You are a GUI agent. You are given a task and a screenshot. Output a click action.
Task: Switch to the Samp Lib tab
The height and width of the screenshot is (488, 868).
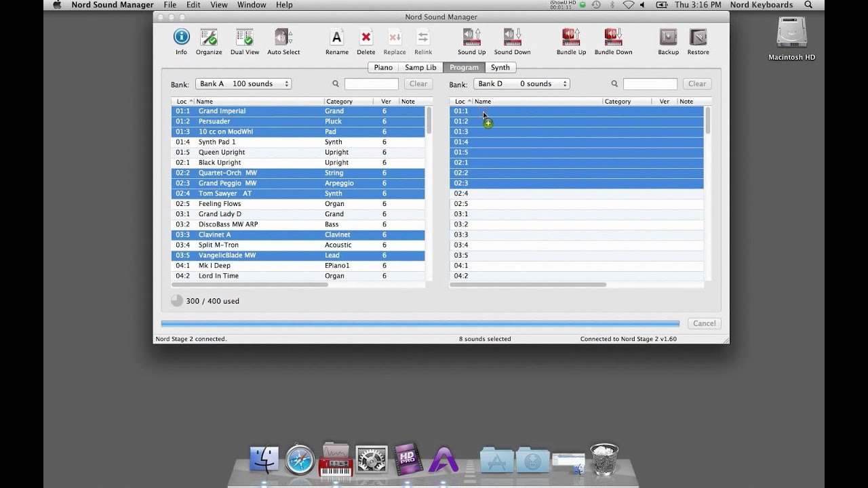[420, 67]
